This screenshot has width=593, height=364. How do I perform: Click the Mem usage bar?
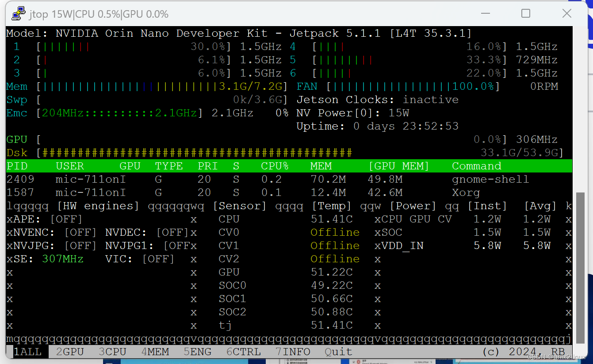coord(163,86)
